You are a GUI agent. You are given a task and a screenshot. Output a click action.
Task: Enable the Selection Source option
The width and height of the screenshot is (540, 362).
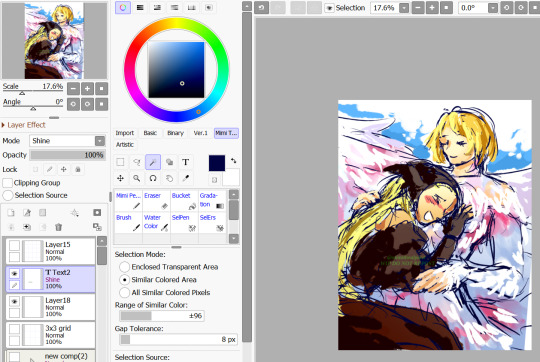(x=8, y=195)
